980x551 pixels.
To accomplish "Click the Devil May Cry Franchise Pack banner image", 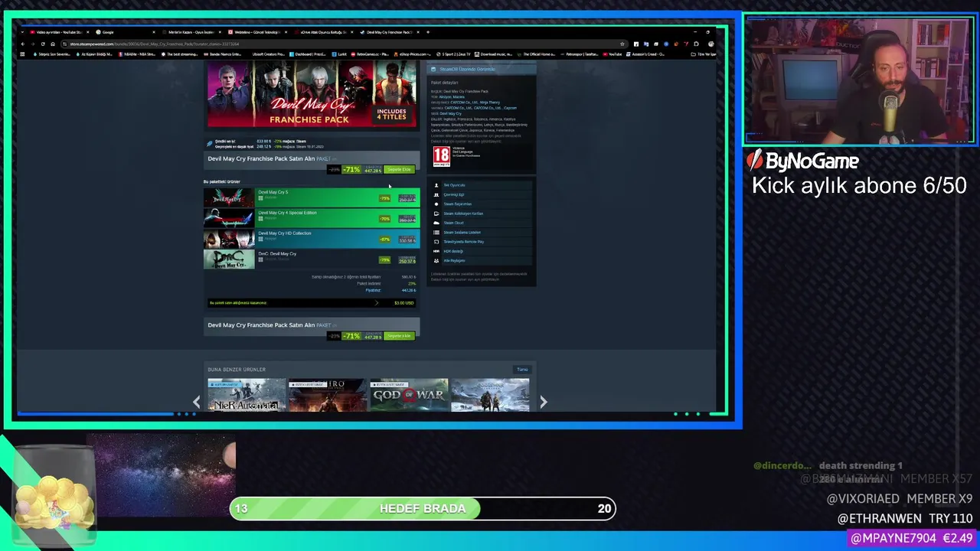I will click(x=311, y=94).
